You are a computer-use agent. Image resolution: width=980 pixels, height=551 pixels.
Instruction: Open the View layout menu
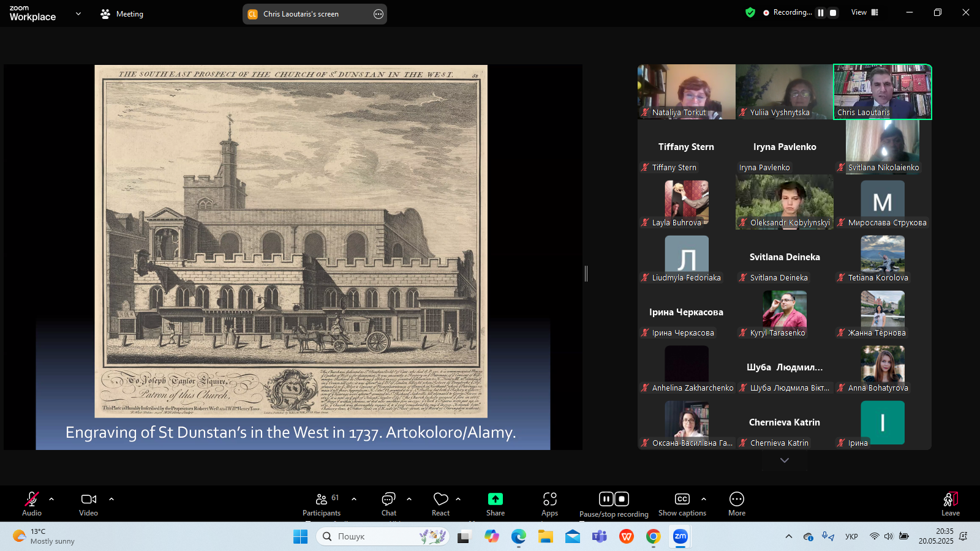point(864,12)
